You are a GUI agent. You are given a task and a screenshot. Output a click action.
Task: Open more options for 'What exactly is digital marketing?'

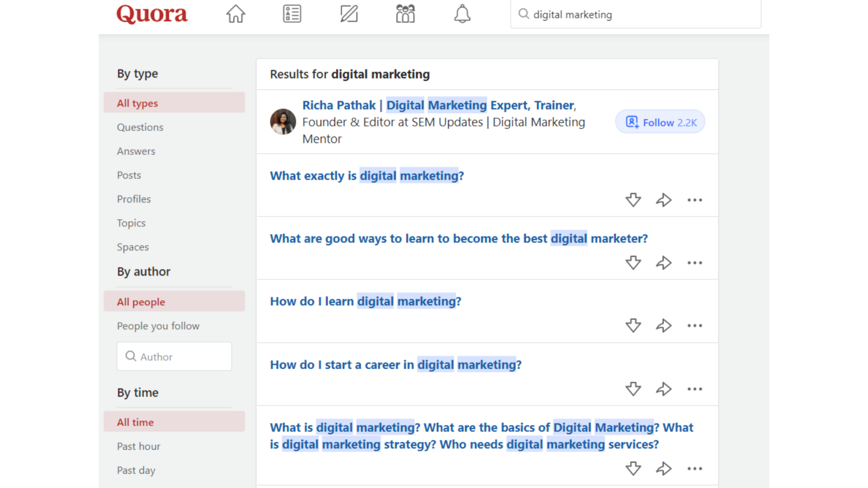tap(695, 200)
